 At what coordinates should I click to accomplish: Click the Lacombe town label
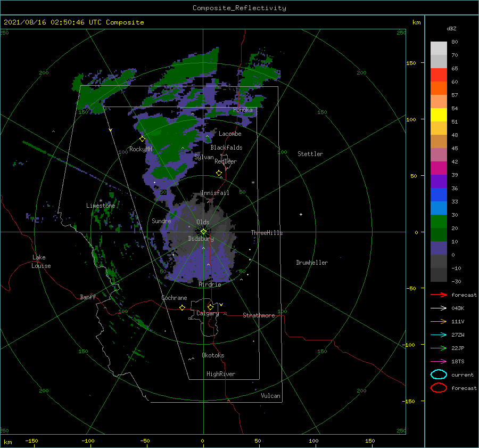click(230, 134)
